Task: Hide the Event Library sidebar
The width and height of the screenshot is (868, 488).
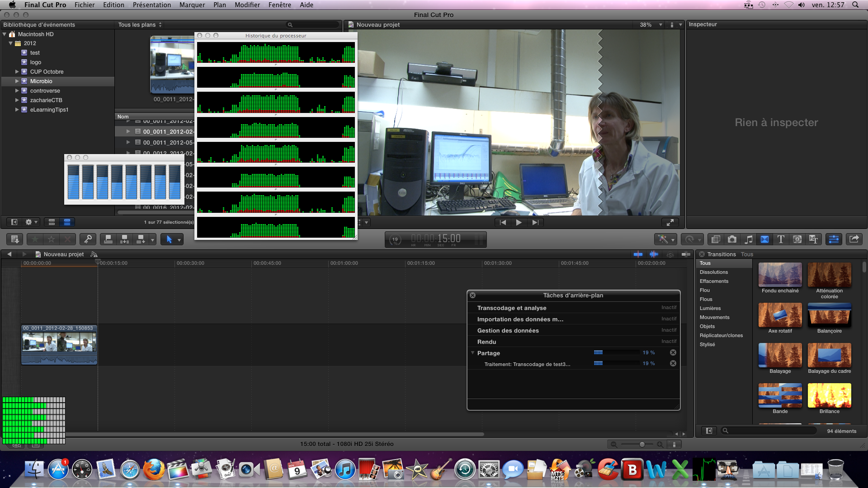Action: (14, 222)
